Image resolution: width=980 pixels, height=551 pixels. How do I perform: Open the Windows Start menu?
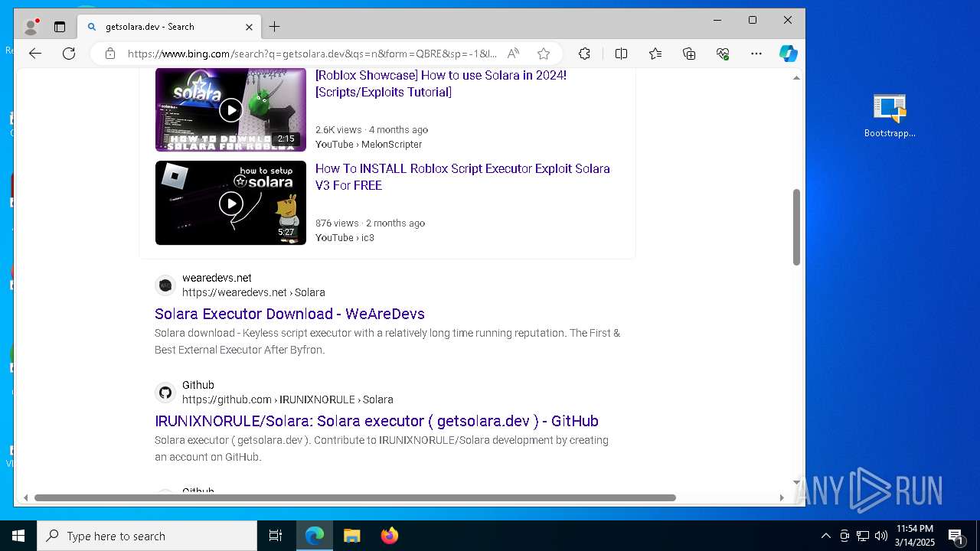[x=18, y=536]
